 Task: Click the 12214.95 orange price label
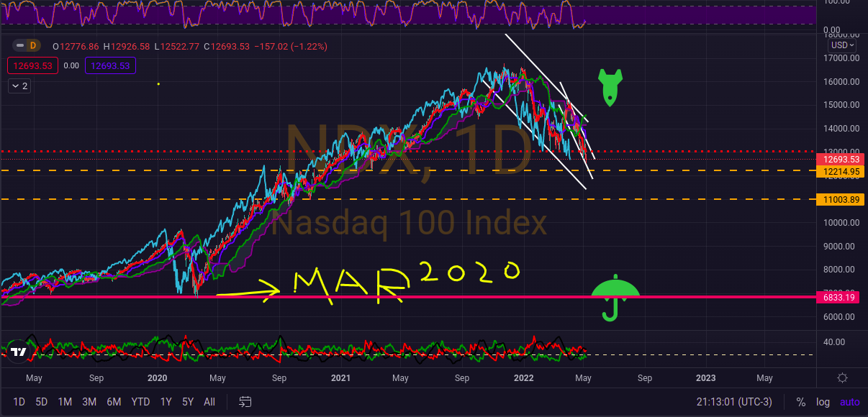(840, 172)
